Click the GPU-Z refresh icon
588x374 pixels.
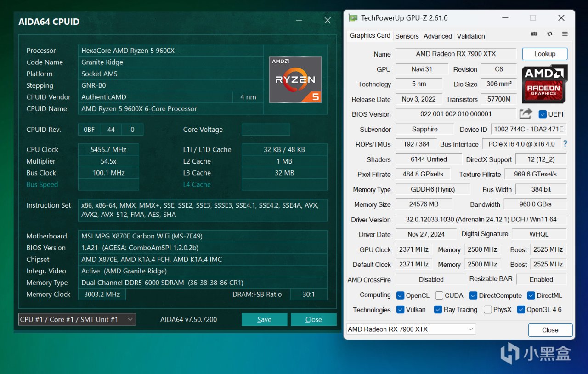click(550, 34)
